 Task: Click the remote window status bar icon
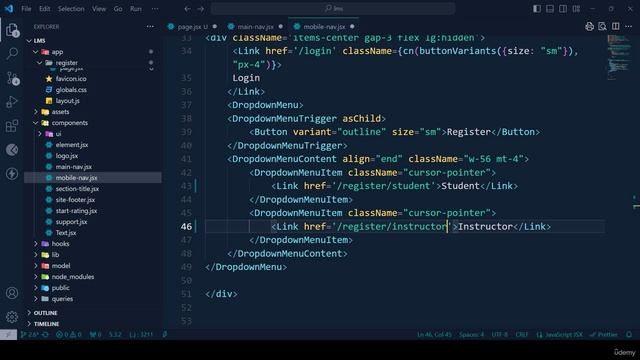8,335
